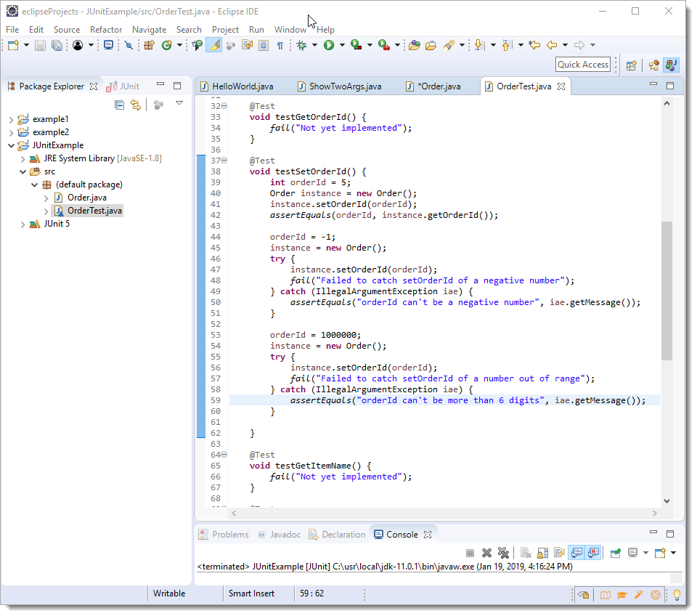Click the Skip All Breakpoints icon
This screenshot has width=697, height=616.
pyautogui.click(x=129, y=45)
